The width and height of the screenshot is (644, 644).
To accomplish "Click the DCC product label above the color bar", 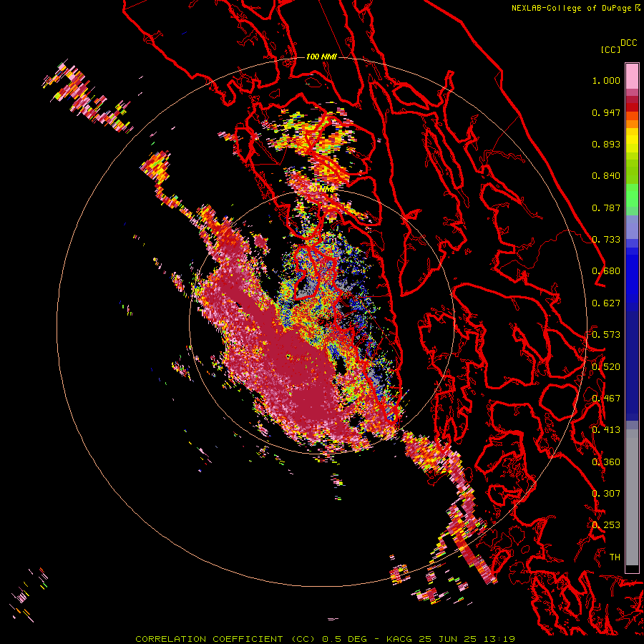I will (629, 43).
